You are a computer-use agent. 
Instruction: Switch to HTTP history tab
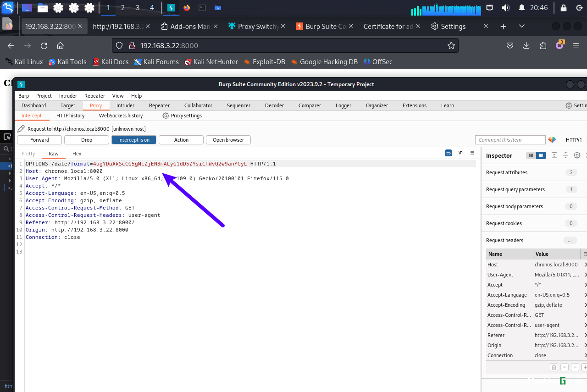tap(71, 116)
